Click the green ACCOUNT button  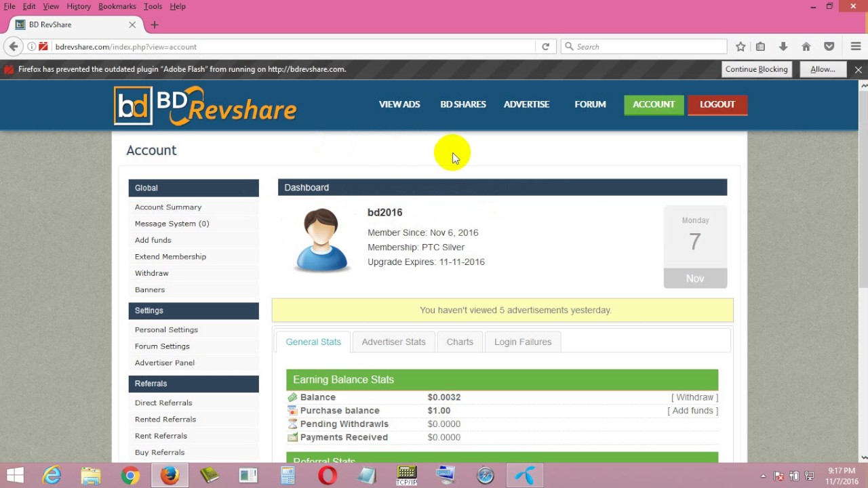pyautogui.click(x=654, y=104)
